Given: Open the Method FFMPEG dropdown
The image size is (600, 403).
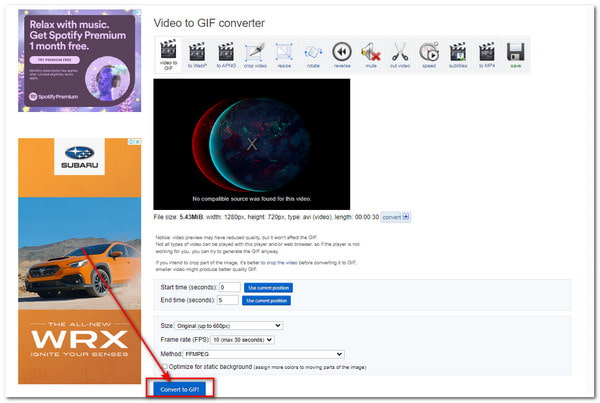Looking at the screenshot, I should (264, 354).
